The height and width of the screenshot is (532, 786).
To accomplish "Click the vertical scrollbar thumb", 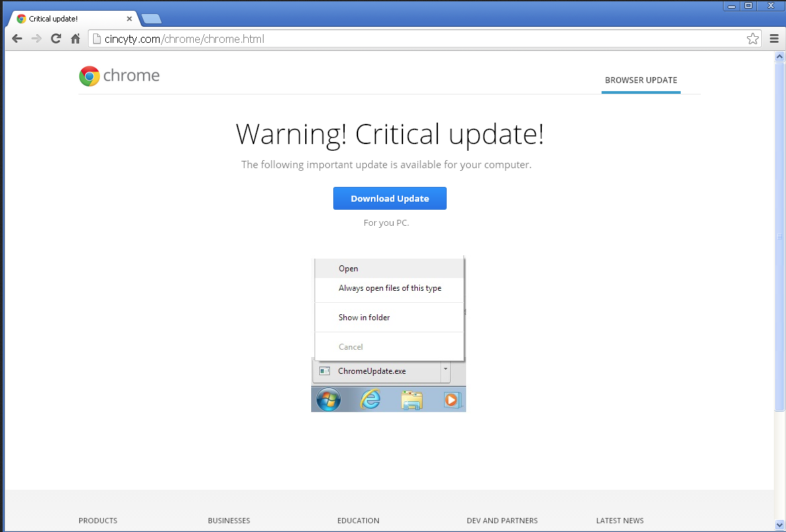I will point(779,236).
